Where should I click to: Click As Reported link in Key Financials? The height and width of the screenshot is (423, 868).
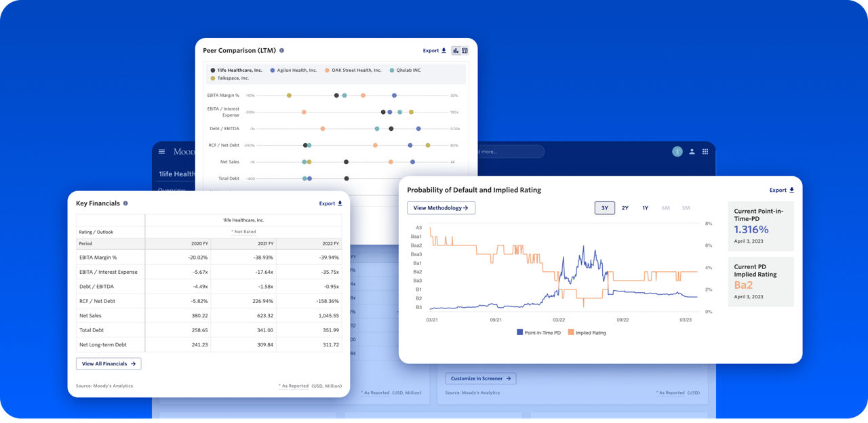click(x=295, y=386)
